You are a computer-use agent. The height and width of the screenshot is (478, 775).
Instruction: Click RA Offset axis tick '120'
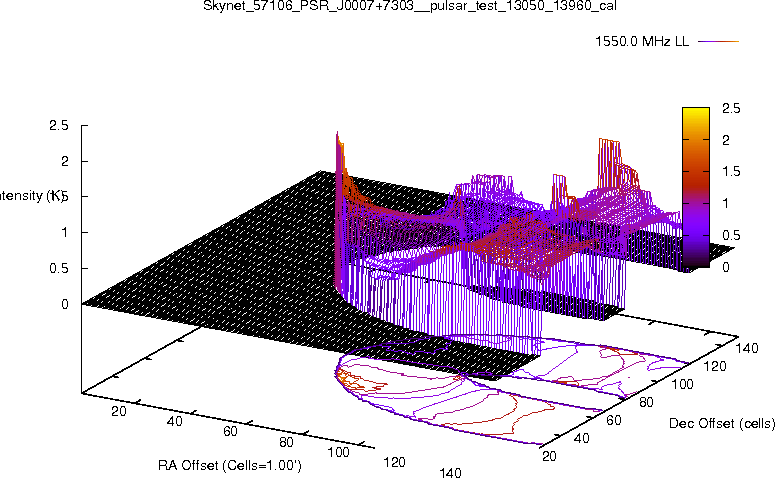pyautogui.click(x=394, y=462)
